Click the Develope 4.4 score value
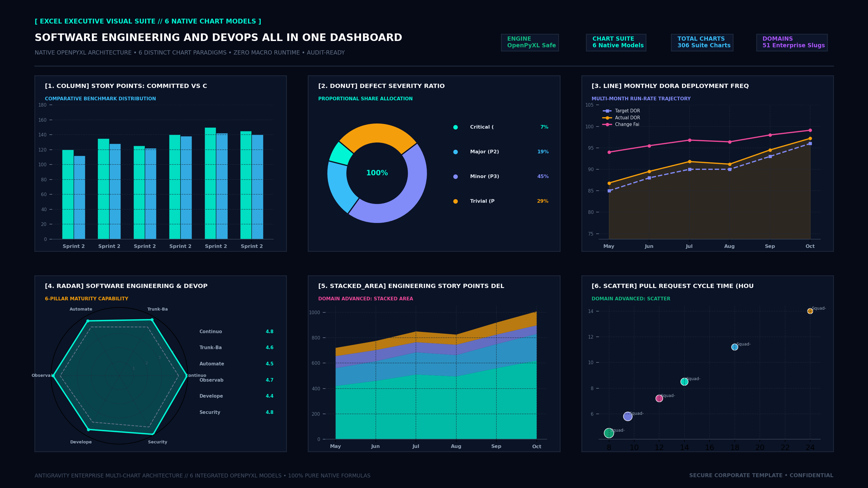Screen dimensions: 868x488 pos(269,396)
